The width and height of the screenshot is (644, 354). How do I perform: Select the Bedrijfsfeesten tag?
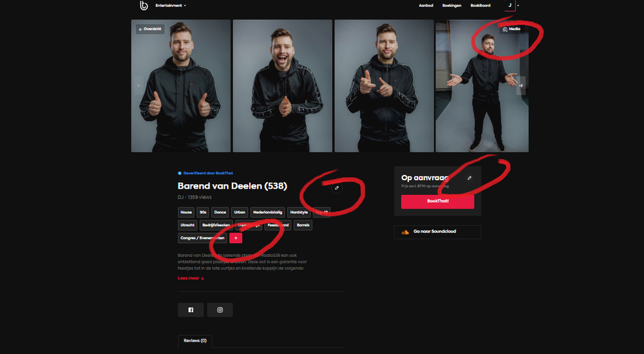(216, 225)
